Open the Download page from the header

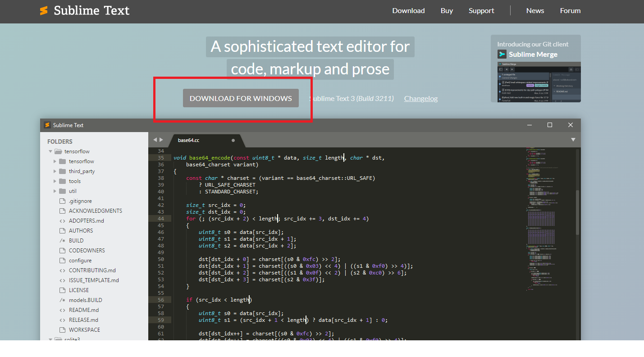408,10
